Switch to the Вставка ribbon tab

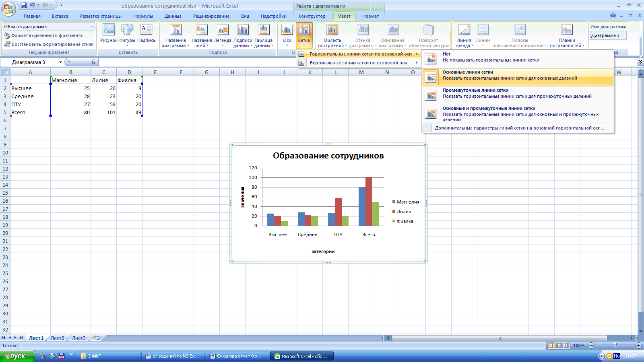(x=60, y=16)
